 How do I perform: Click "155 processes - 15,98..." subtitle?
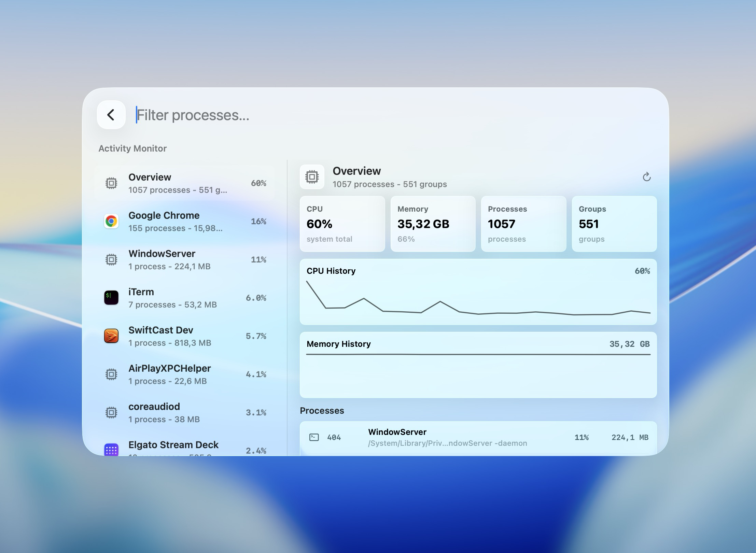click(x=176, y=228)
